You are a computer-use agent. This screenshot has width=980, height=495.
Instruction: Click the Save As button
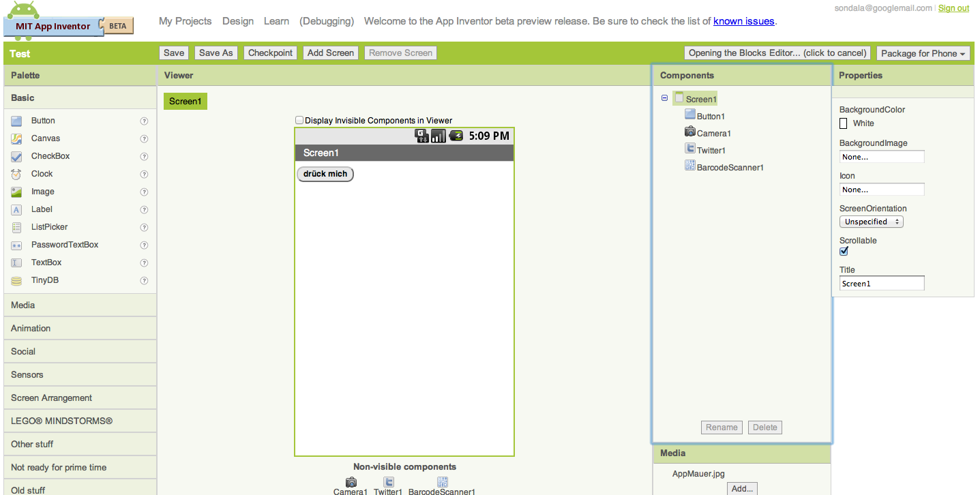pyautogui.click(x=216, y=52)
